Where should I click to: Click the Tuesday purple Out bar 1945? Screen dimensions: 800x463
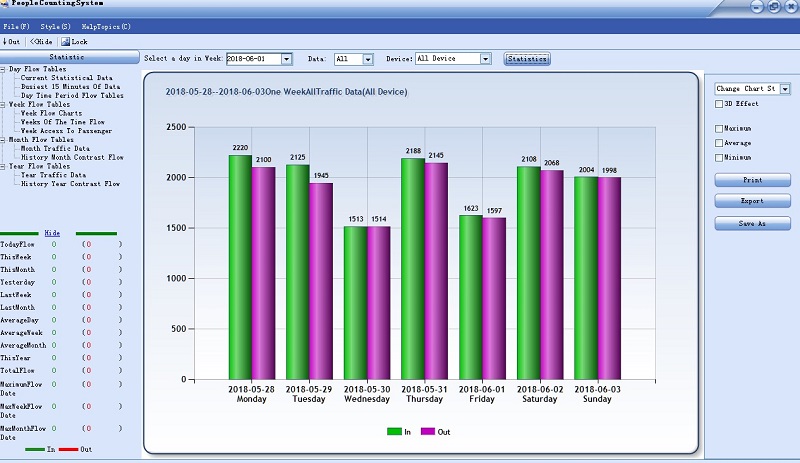pos(321,281)
